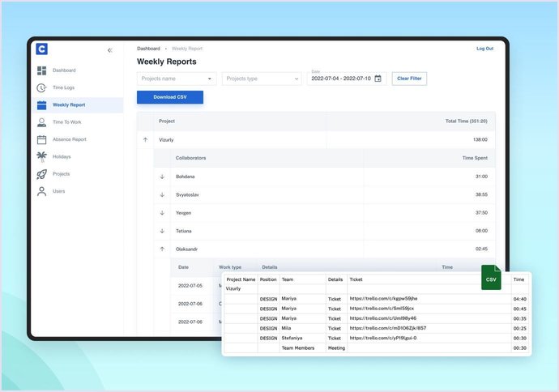559x392 pixels.
Task: Click the app logo icon
Action: (42, 49)
